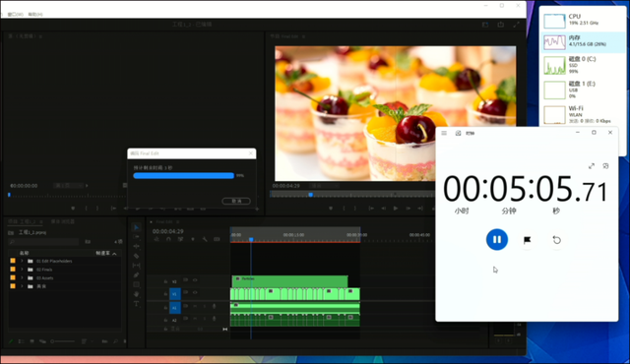The width and height of the screenshot is (630, 364).
Task: Click Play in Program monitor
Action: coord(396,209)
